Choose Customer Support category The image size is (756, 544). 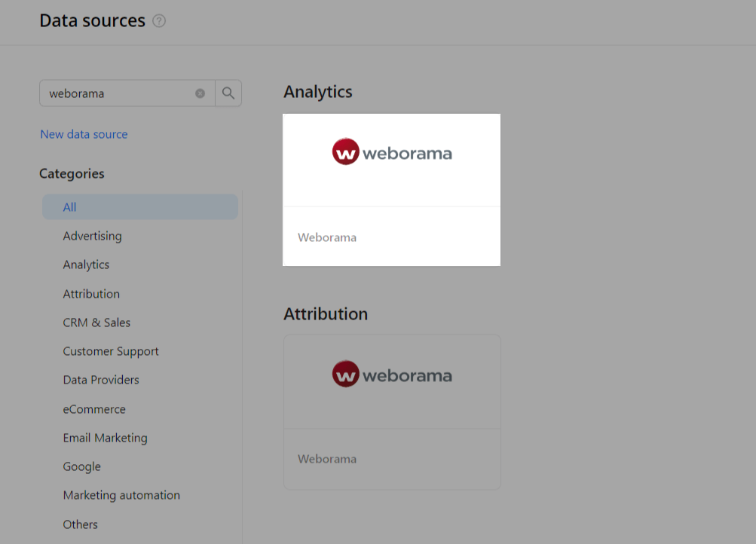(x=111, y=351)
